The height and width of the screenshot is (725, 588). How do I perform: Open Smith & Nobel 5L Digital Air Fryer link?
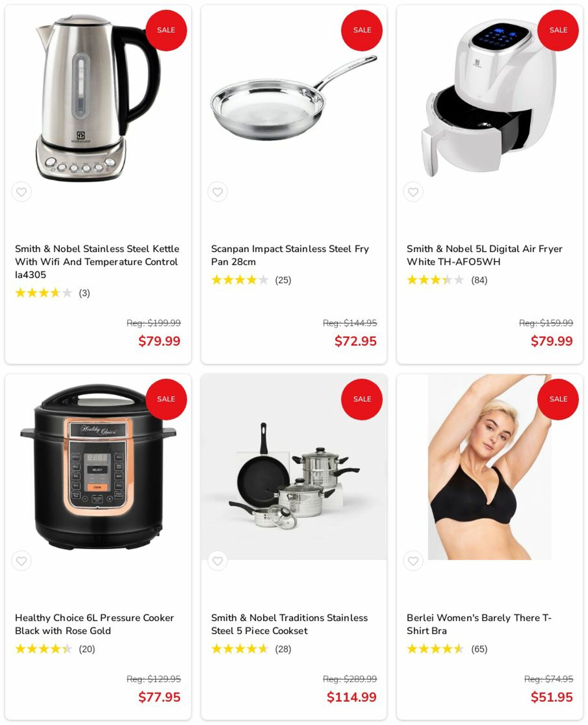coord(485,255)
